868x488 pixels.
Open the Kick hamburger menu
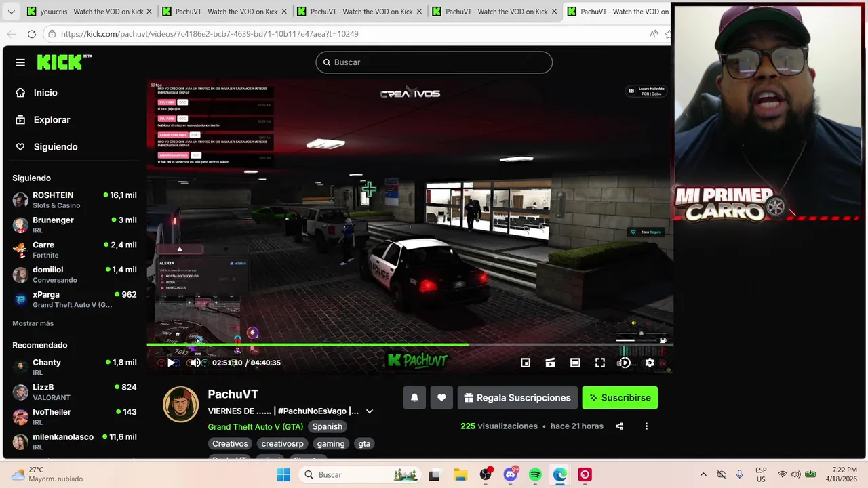point(20,62)
